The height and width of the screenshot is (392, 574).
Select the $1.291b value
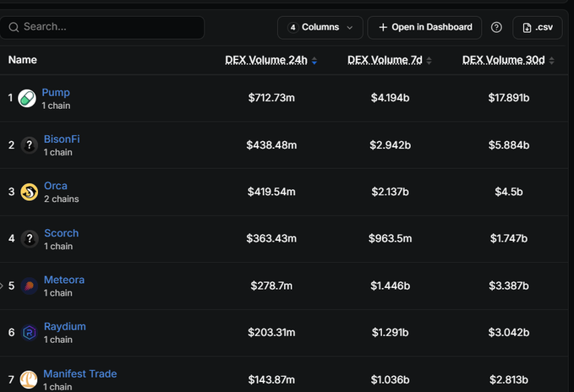pos(391,333)
